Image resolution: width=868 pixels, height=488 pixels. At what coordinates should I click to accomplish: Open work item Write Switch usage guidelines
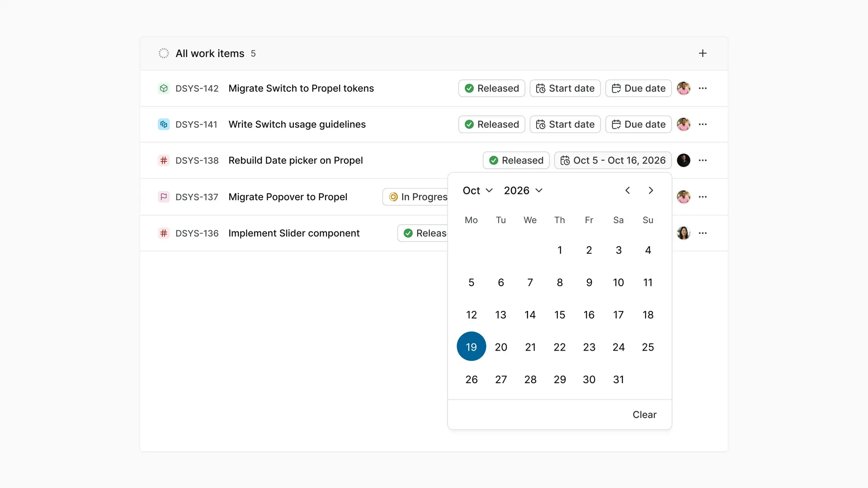click(x=297, y=124)
